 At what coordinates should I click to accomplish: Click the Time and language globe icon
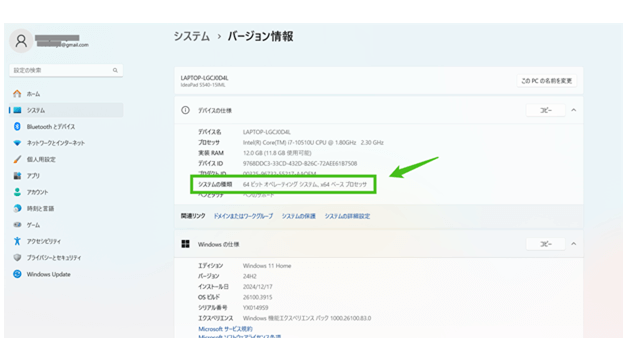click(x=17, y=208)
